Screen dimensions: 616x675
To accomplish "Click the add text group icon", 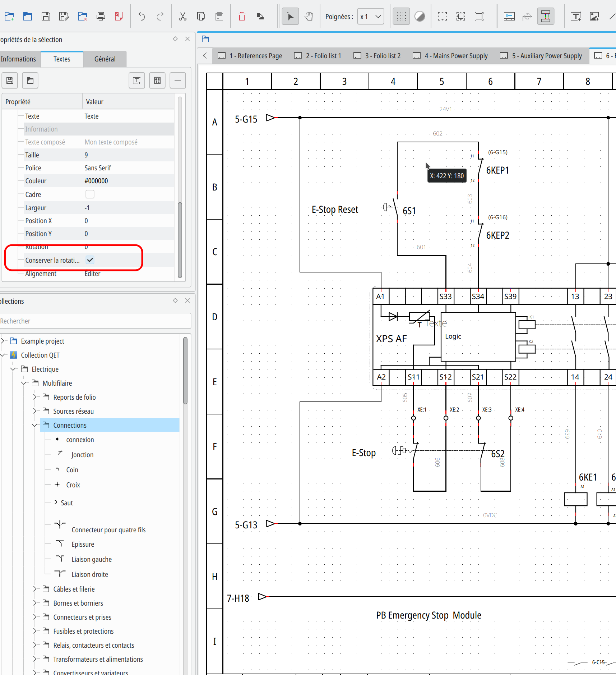I will (x=157, y=81).
